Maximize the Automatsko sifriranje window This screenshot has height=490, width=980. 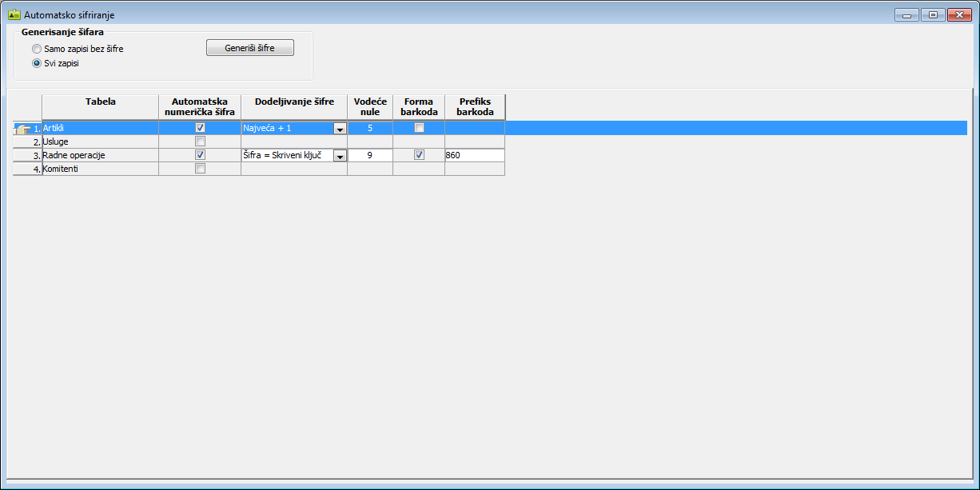tap(932, 14)
